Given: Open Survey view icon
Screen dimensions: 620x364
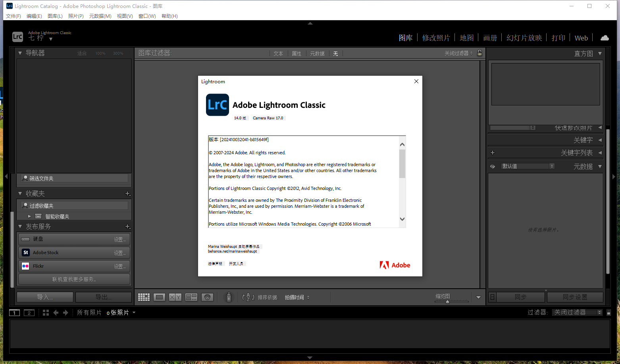Looking at the screenshot, I should tap(191, 297).
